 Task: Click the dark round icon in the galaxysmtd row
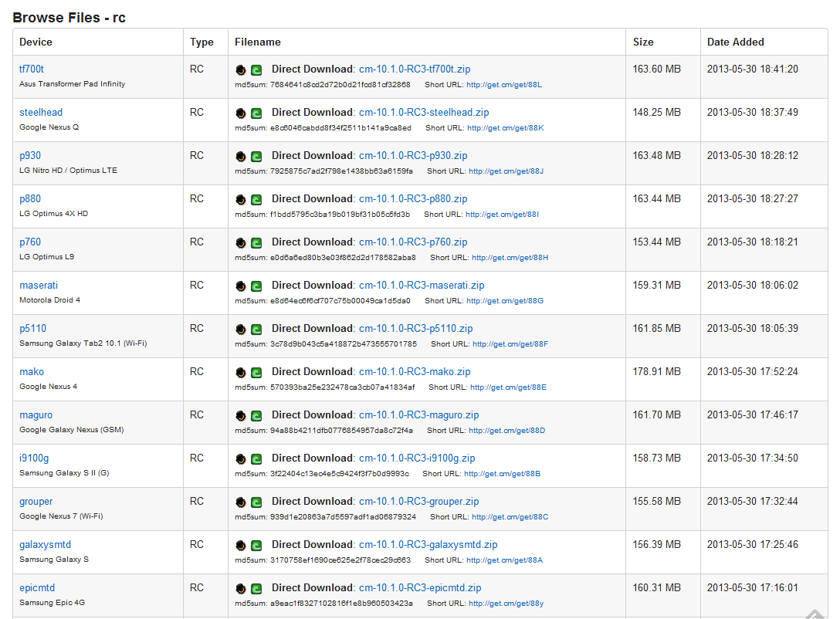[241, 546]
